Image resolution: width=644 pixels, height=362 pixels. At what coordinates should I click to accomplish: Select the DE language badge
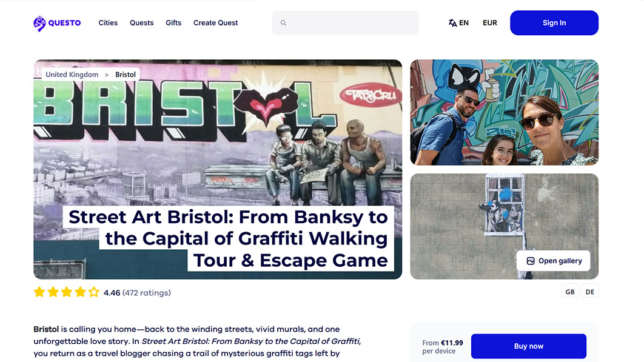click(x=590, y=292)
